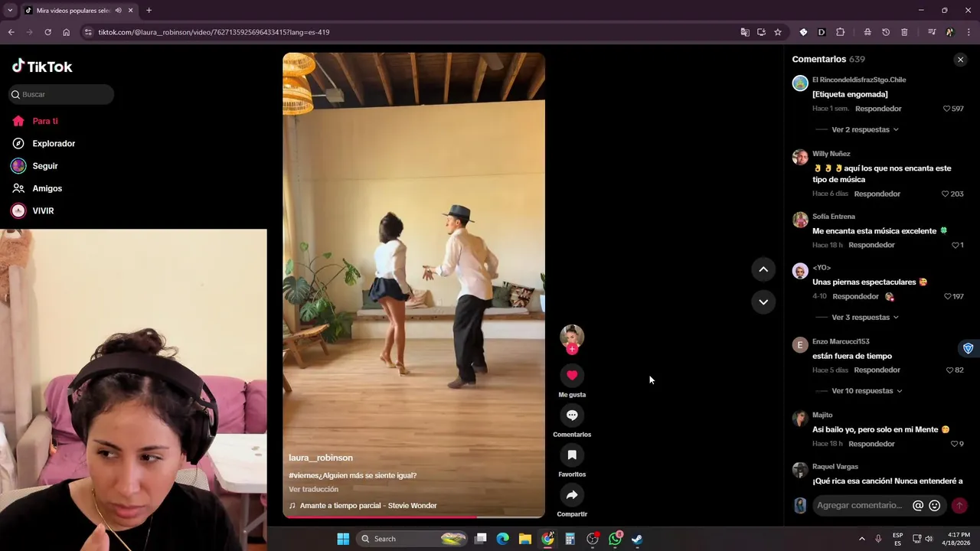This screenshot has width=980, height=551.
Task: Open Raquel Vargas's profile name
Action: (x=835, y=466)
